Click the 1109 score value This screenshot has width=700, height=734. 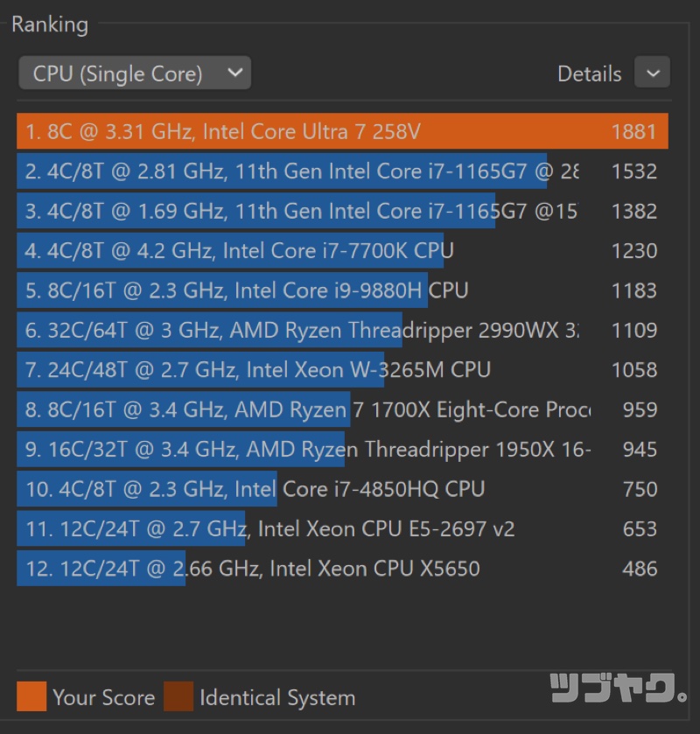point(634,331)
